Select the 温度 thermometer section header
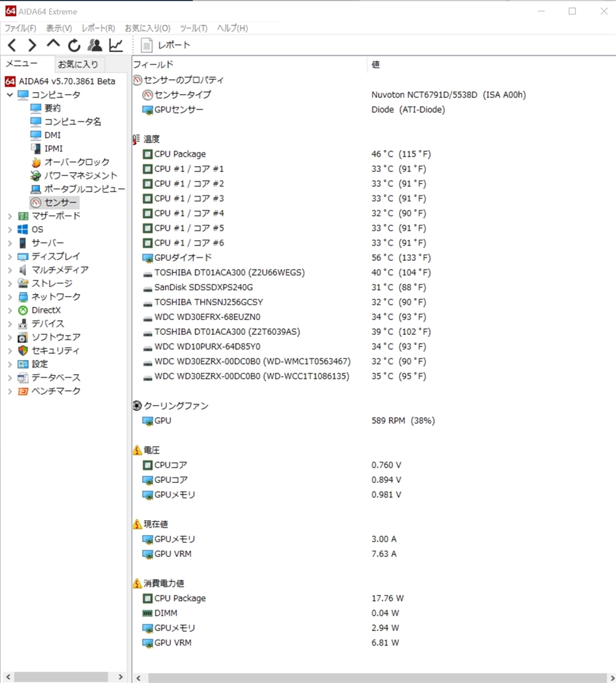This screenshot has height=683, width=616. coord(145,139)
